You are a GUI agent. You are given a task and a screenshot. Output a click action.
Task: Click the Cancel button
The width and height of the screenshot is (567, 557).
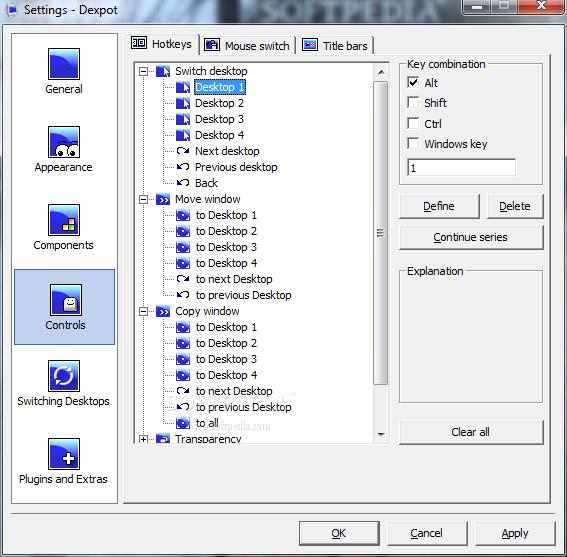pyautogui.click(x=427, y=533)
